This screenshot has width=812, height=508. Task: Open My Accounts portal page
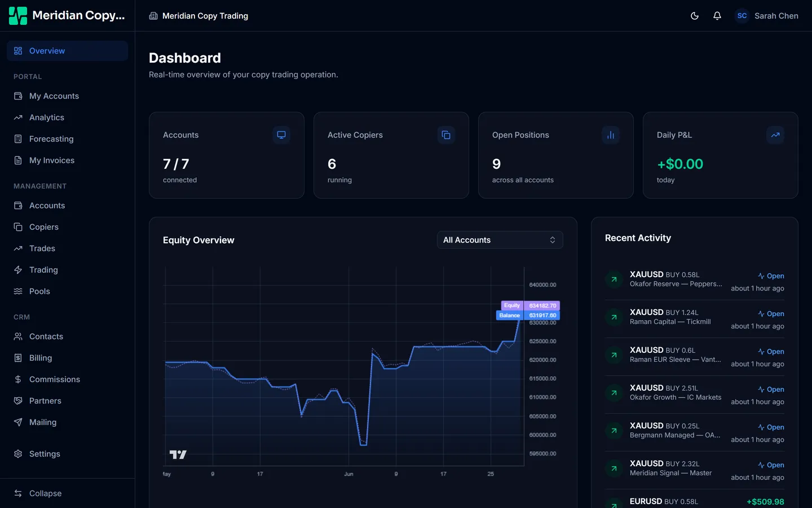pos(68,96)
